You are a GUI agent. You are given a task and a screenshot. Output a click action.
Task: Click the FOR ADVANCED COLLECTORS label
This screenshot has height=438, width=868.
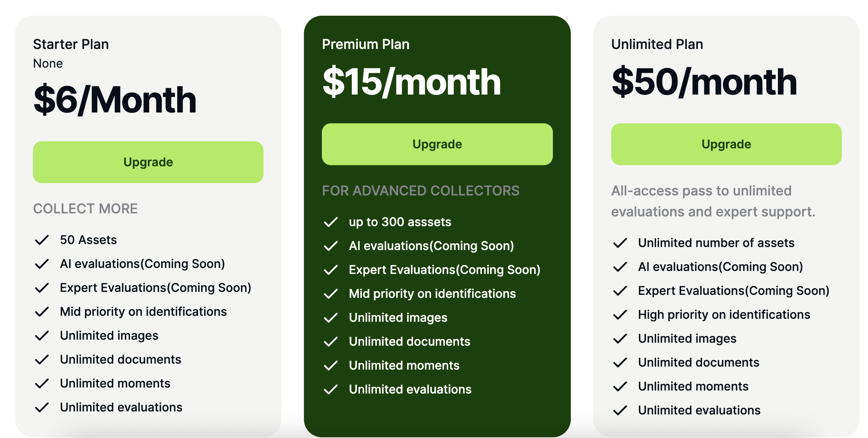421,191
